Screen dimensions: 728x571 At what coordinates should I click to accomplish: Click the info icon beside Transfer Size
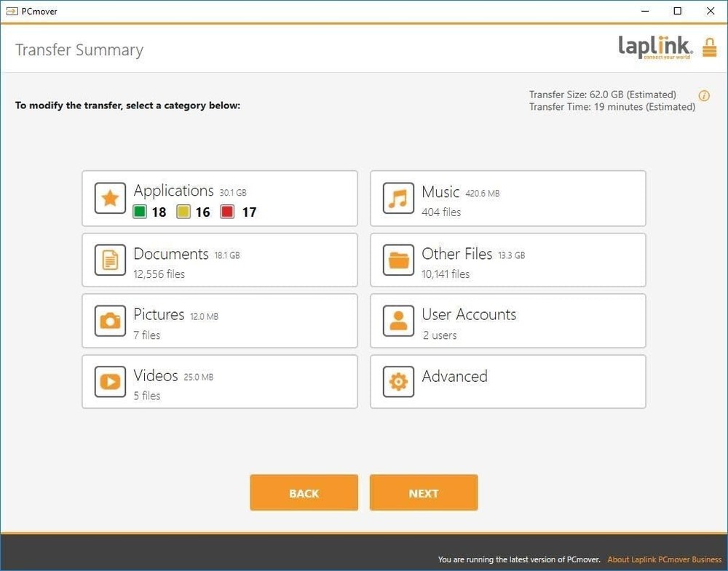703,95
